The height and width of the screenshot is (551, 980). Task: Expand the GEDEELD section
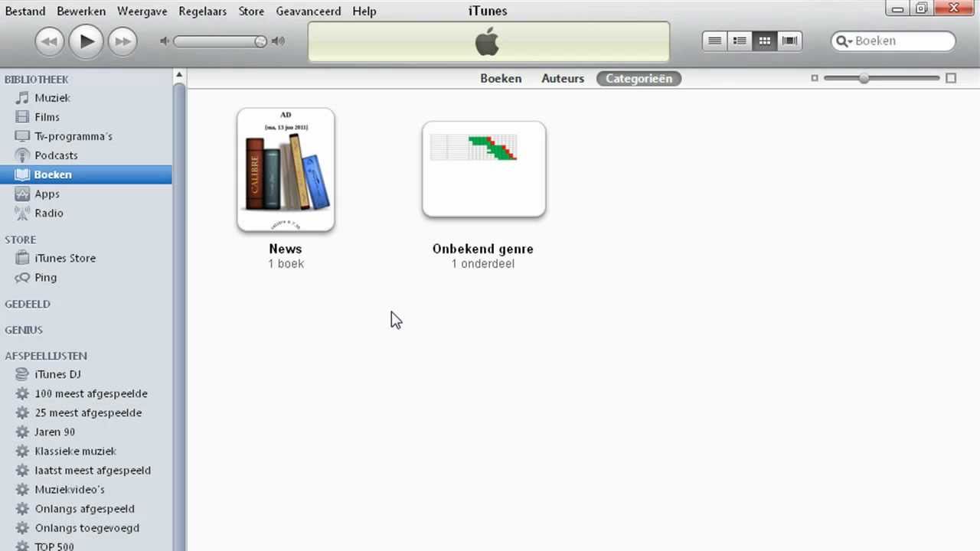click(x=28, y=304)
